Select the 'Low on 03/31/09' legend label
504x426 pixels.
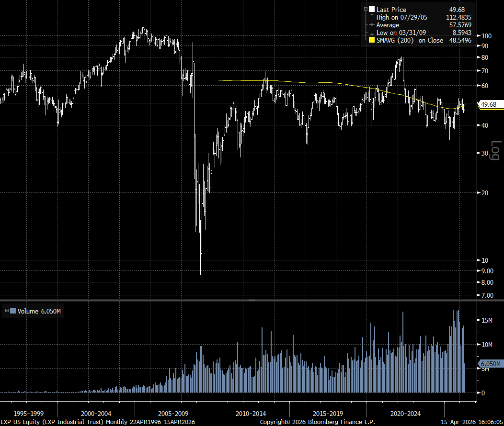tap(401, 33)
